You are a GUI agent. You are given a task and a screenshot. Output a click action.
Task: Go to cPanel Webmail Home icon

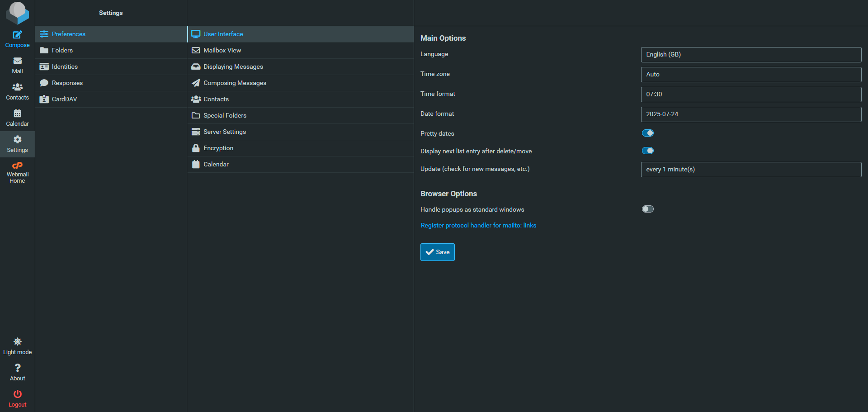pos(17,166)
